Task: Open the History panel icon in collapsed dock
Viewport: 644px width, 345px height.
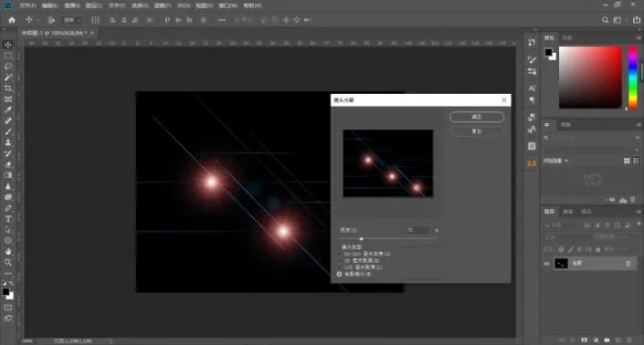Action: [x=532, y=42]
